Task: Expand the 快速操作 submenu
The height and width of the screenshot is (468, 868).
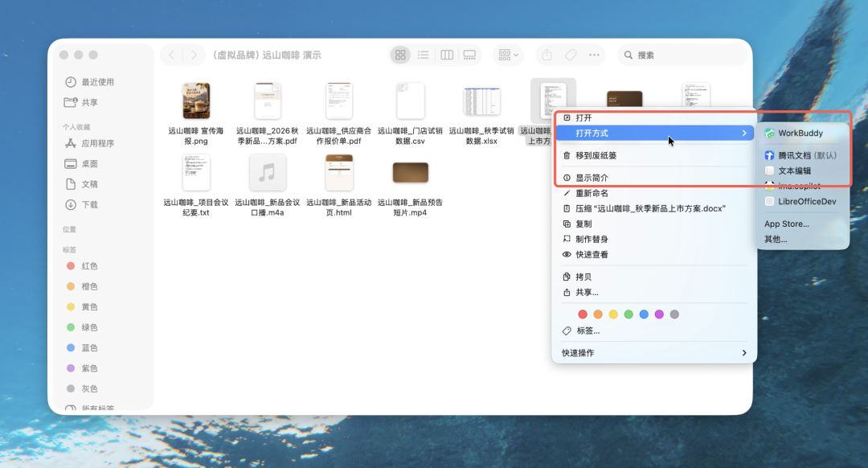Action: click(654, 353)
